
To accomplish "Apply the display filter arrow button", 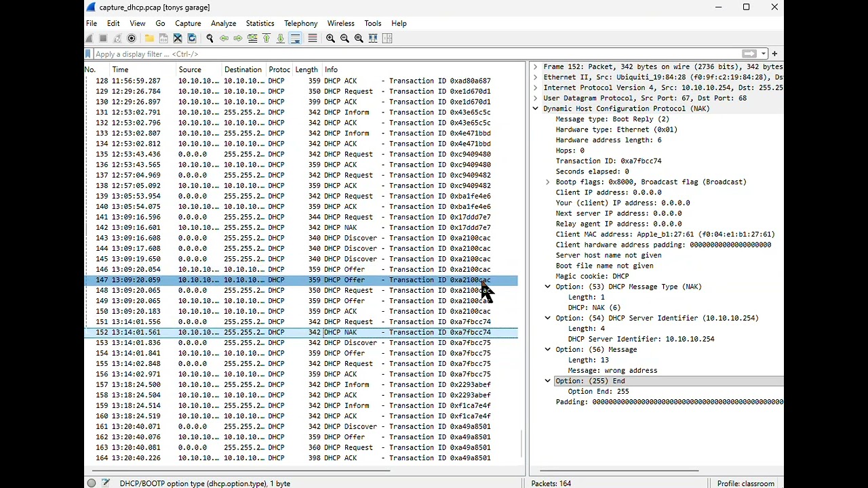I will [749, 54].
